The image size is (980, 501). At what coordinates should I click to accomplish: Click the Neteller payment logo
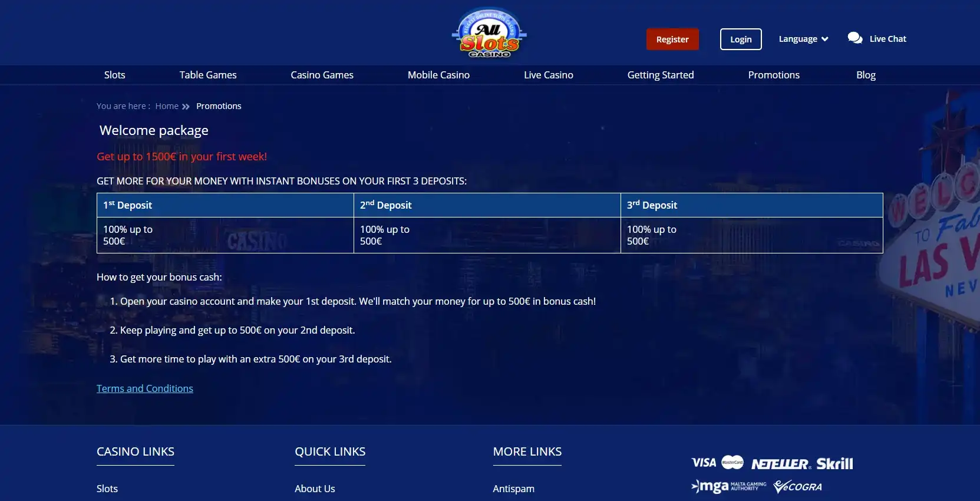[x=781, y=464]
